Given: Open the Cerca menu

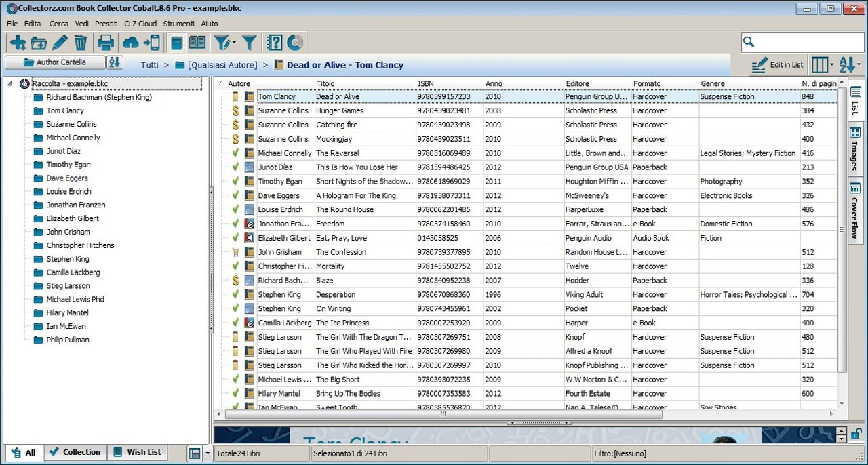Looking at the screenshot, I should (58, 24).
